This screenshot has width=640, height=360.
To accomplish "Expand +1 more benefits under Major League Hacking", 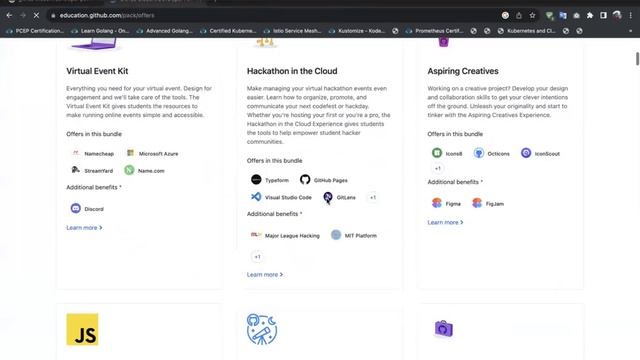I will (257, 257).
